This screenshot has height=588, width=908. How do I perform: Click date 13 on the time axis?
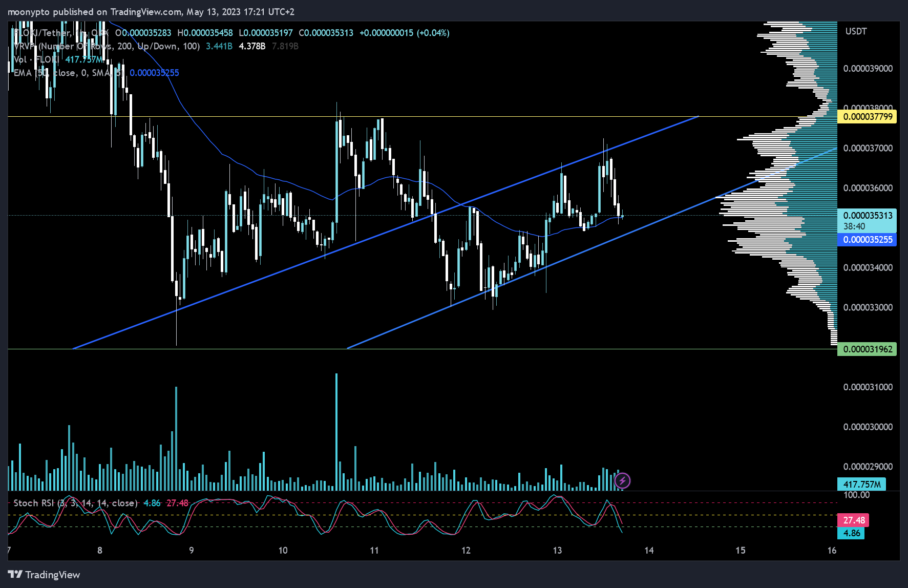coord(557,551)
